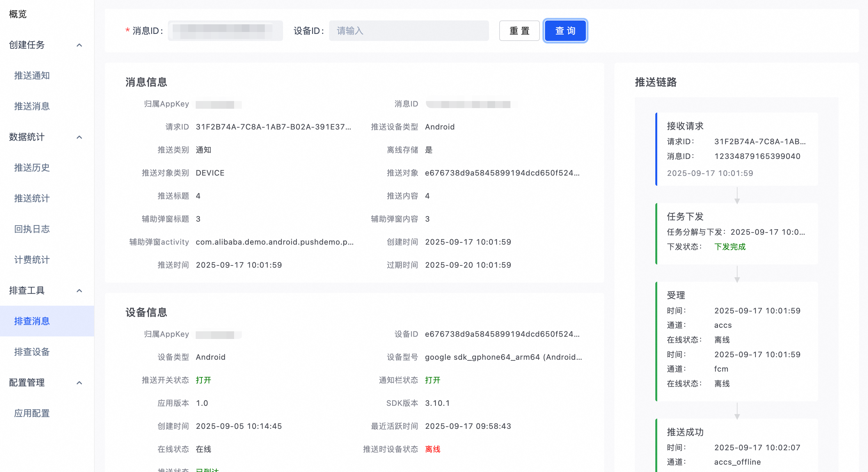Collapse the 创建任务 menu chevron

pyautogui.click(x=79, y=45)
